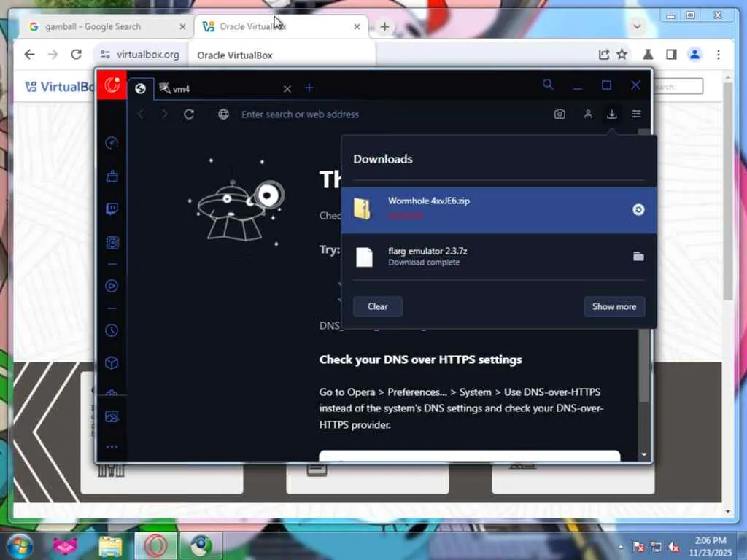Screen dimensions: 747x560
Task: Open File Explorer from taskbar
Action: 111,545
